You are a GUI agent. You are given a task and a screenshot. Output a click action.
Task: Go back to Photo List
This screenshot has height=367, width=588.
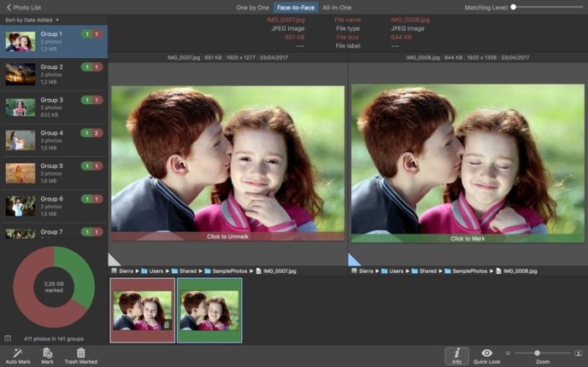coord(24,8)
